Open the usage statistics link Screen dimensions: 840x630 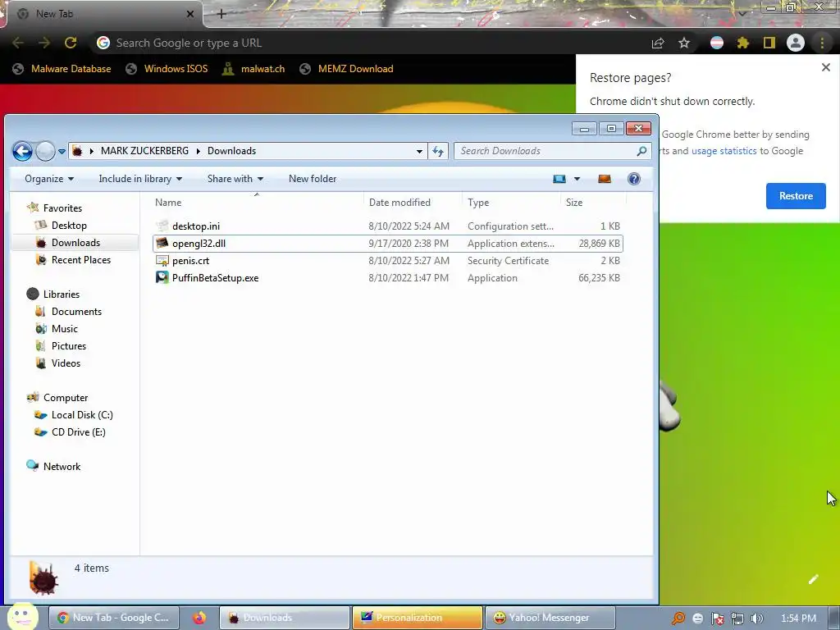724,151
